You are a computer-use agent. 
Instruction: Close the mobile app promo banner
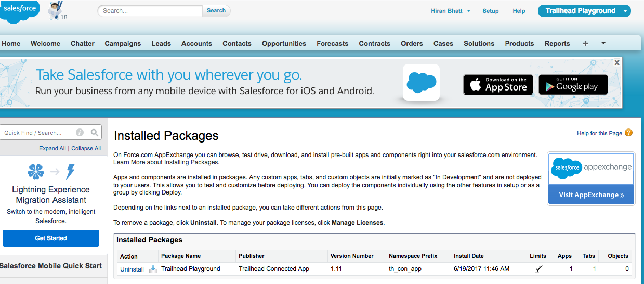click(x=617, y=62)
